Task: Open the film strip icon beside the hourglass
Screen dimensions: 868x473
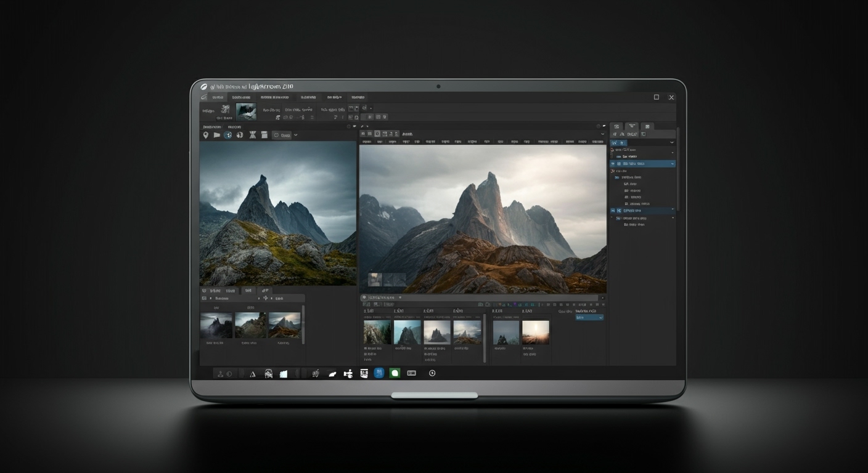Action: [264, 135]
